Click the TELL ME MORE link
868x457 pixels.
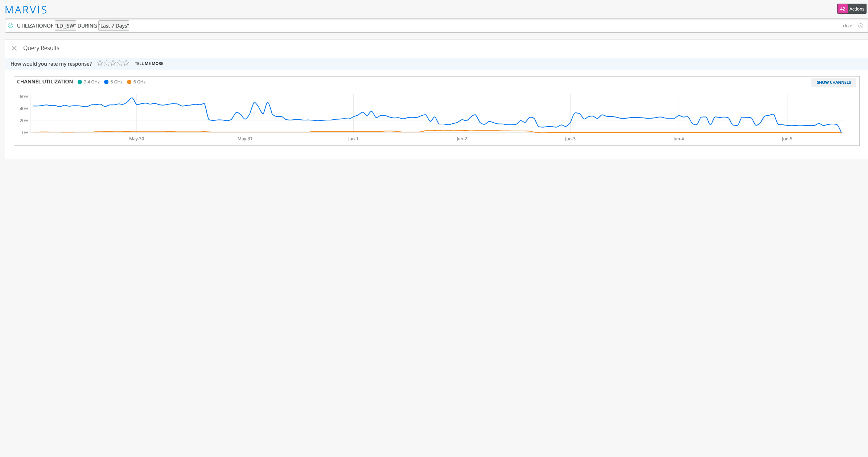(149, 63)
